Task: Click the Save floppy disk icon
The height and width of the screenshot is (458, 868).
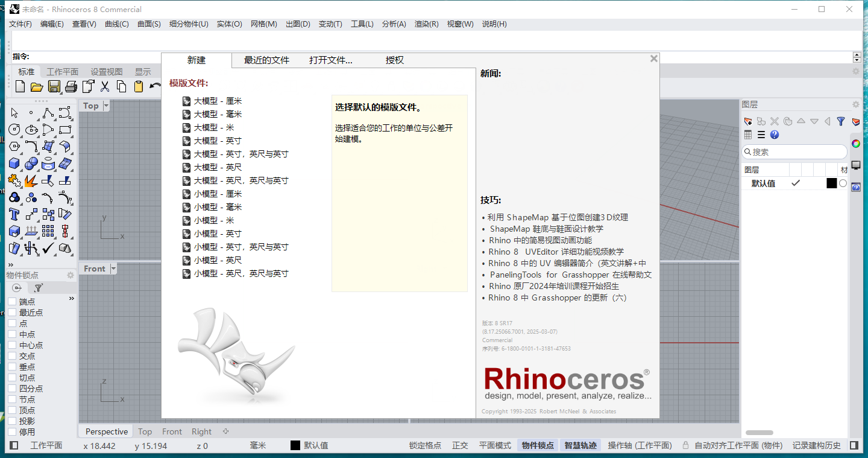Action: [x=54, y=86]
